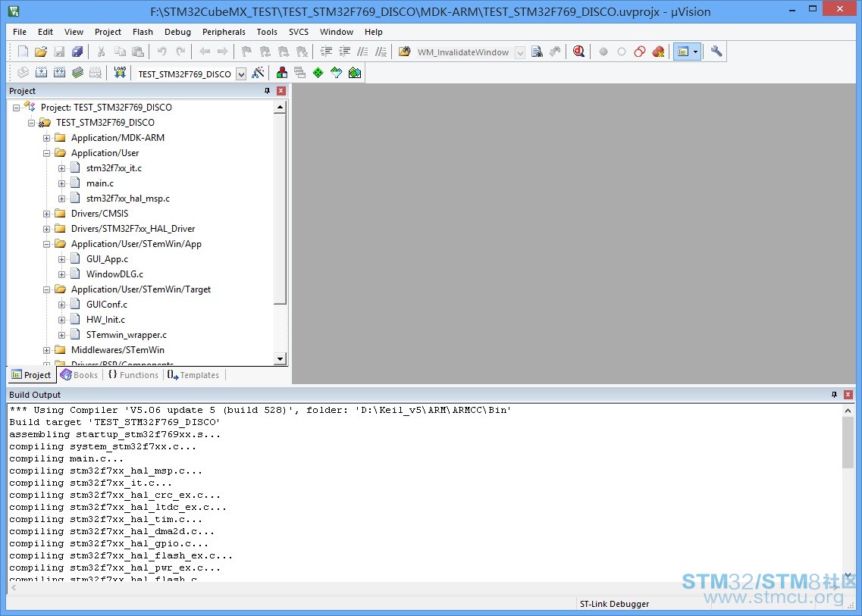
Task: Build the target with the Build icon
Action: coord(41,73)
